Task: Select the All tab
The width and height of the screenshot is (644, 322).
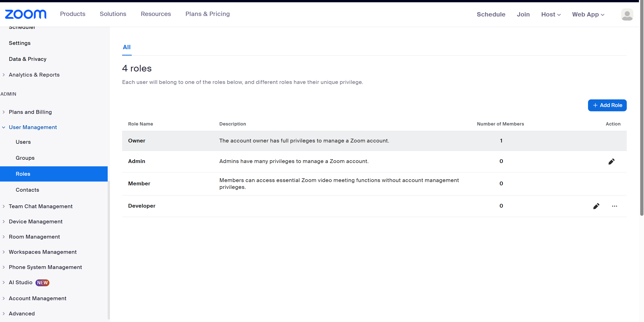Action: 127,47
